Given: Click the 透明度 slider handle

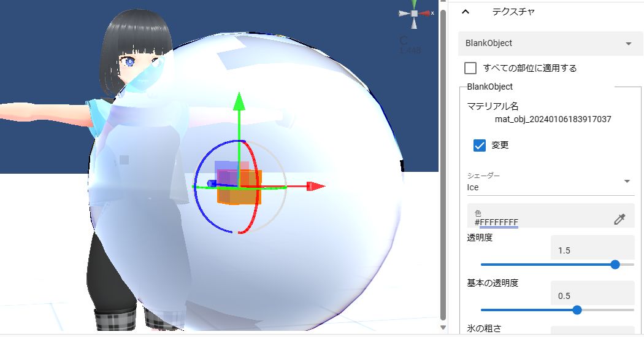Looking at the screenshot, I should (615, 265).
